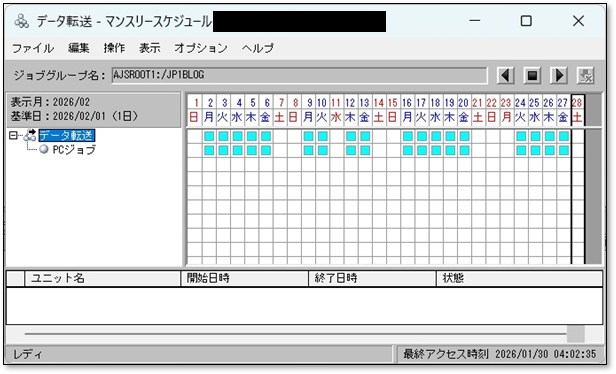This screenshot has height=374, width=616.
Task: Click the 最終アクセス時刻 status bar entry
Action: 500,354
